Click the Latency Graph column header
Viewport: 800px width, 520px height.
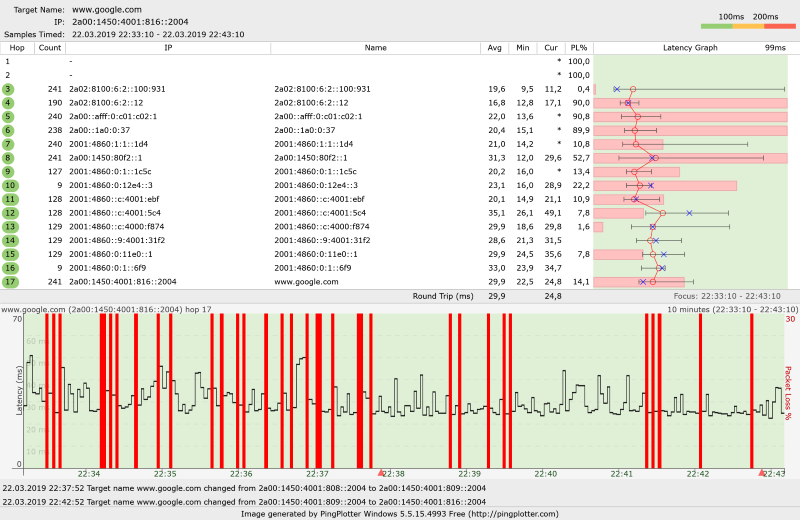pos(690,48)
